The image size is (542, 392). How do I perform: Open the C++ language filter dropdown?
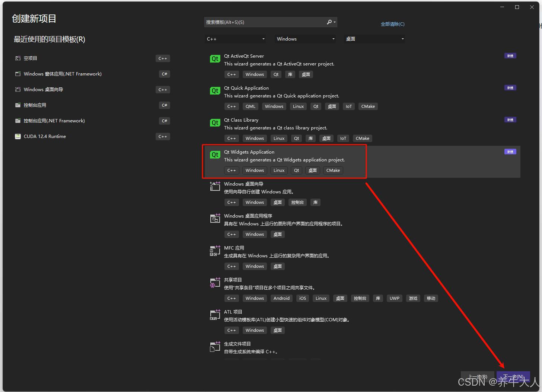pyautogui.click(x=236, y=39)
